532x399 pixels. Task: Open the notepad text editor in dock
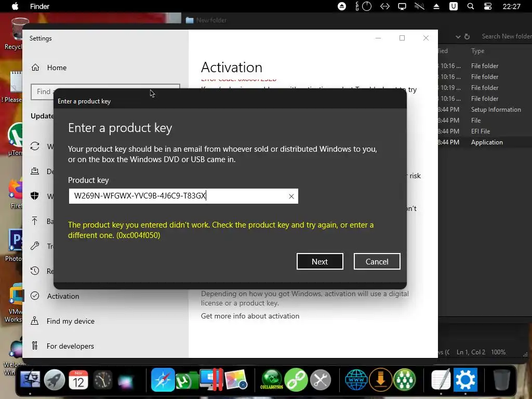[441, 380]
